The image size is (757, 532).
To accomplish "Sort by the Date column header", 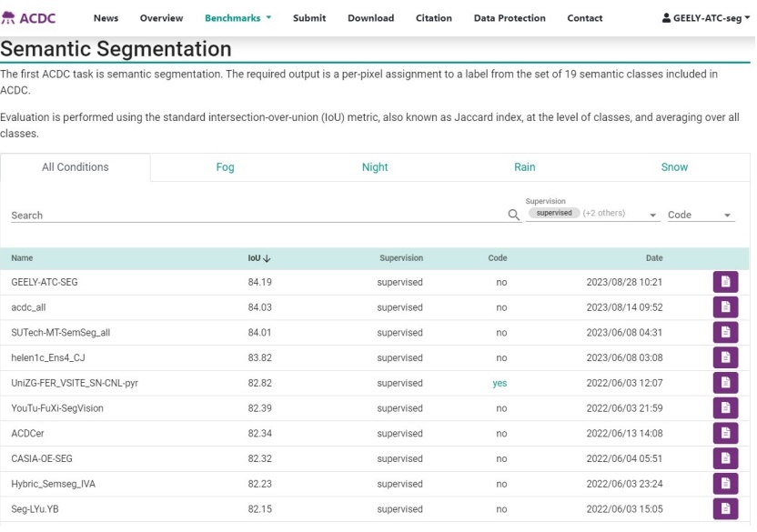I will [654, 257].
